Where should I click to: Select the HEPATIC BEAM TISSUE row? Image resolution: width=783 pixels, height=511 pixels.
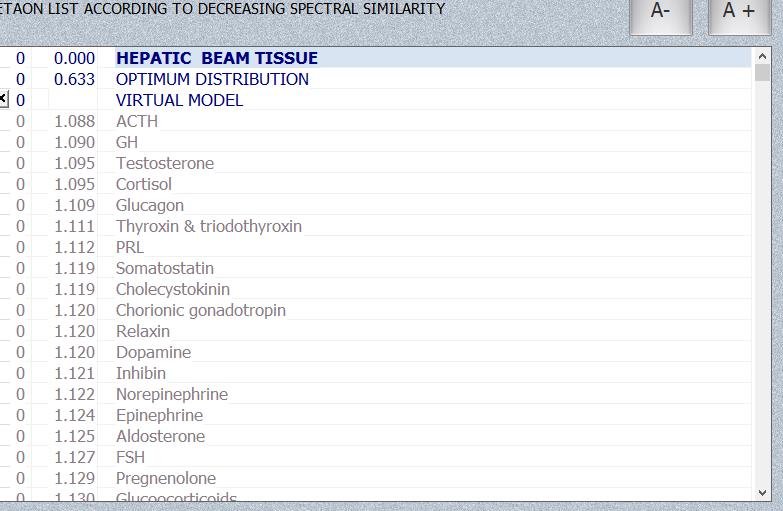pyautogui.click(x=217, y=58)
